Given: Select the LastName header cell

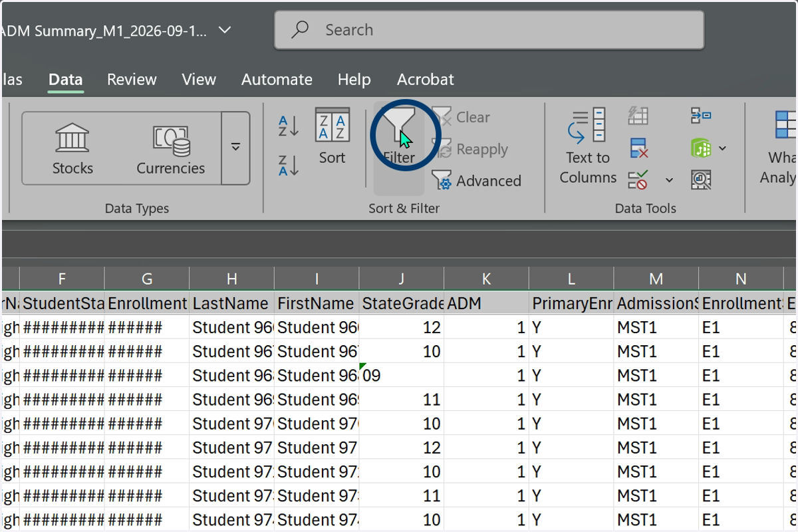Looking at the screenshot, I should (231, 303).
